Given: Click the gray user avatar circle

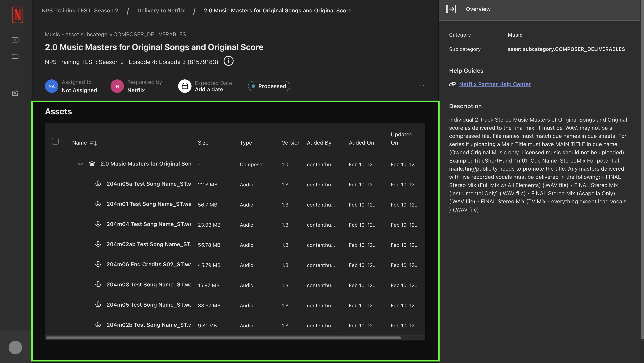Looking at the screenshot, I should pyautogui.click(x=15, y=348).
